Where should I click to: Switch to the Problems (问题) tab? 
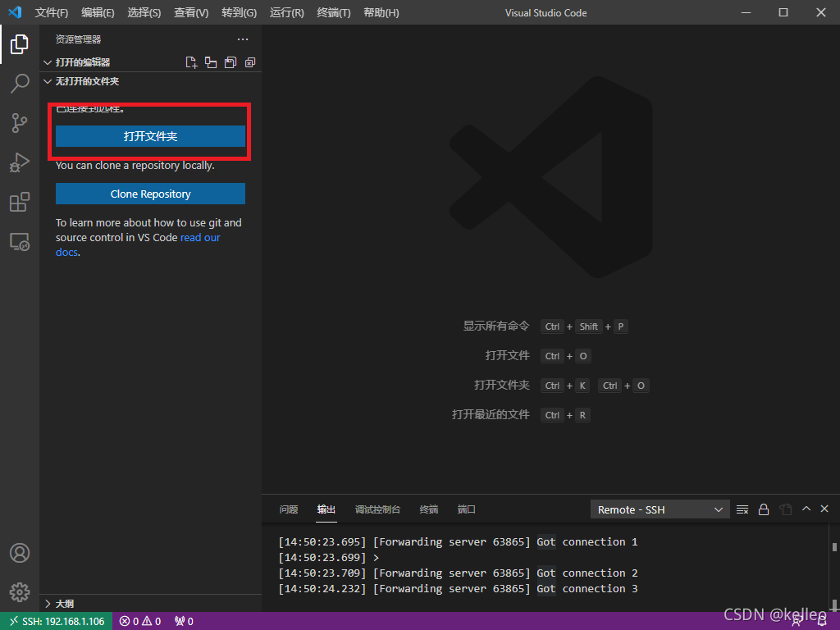click(x=289, y=509)
